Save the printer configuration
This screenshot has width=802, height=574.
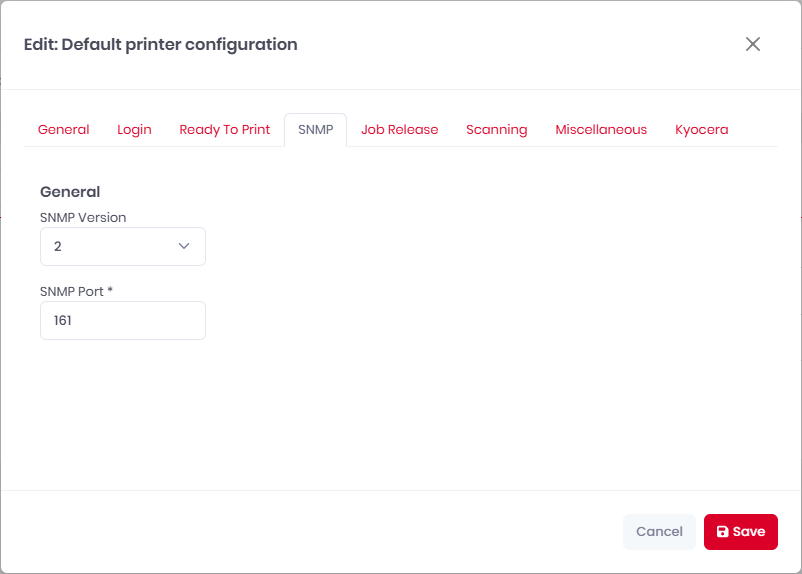point(741,532)
